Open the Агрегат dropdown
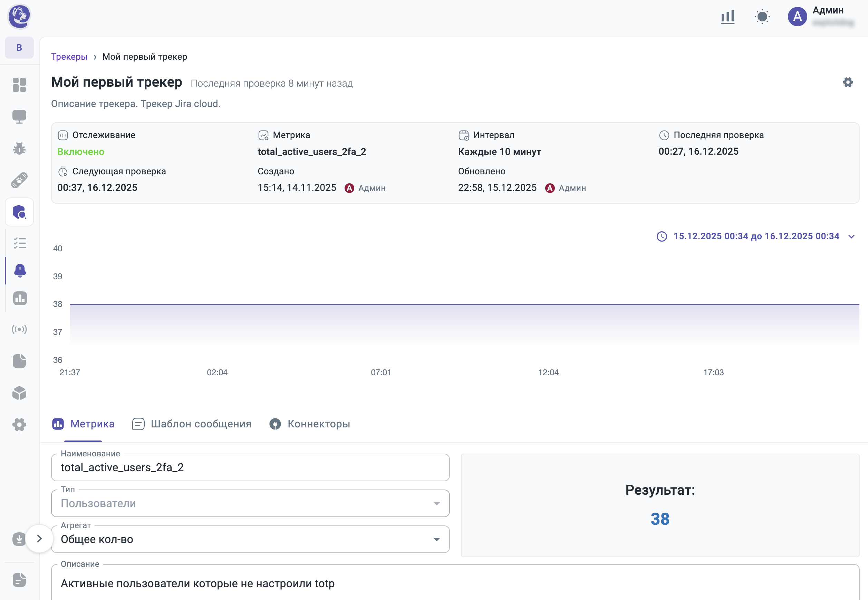The height and width of the screenshot is (600, 868). coord(250,539)
